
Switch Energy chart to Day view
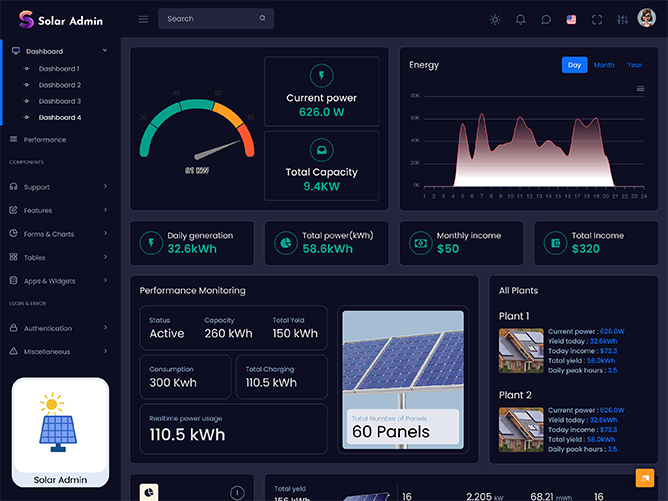pyautogui.click(x=574, y=65)
